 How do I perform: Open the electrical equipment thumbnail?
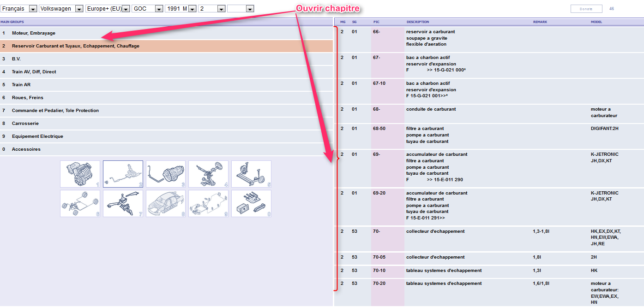point(208,203)
